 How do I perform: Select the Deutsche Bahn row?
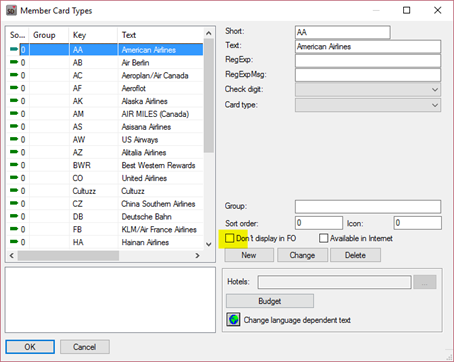105,217
